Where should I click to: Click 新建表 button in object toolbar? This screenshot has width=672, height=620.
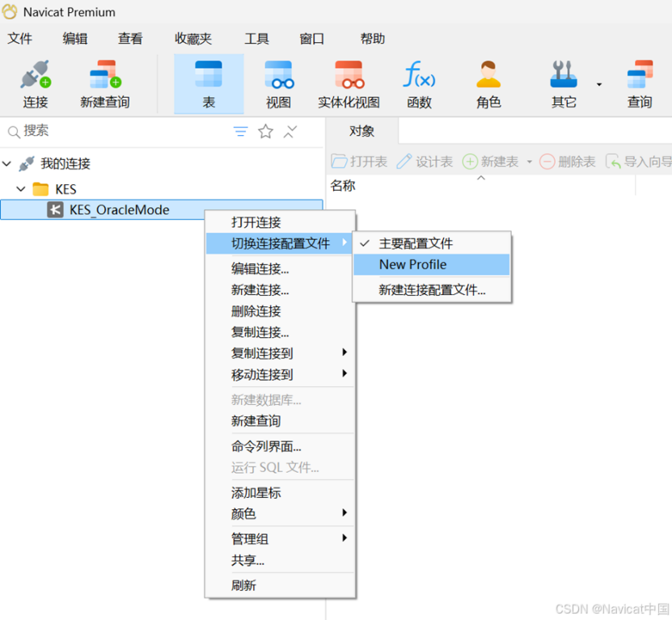(x=491, y=162)
